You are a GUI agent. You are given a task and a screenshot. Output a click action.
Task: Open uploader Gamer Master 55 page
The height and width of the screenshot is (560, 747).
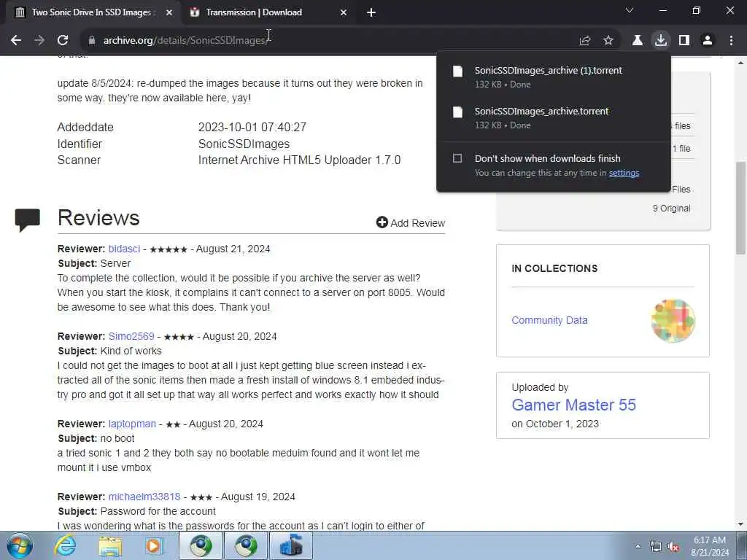(x=573, y=405)
